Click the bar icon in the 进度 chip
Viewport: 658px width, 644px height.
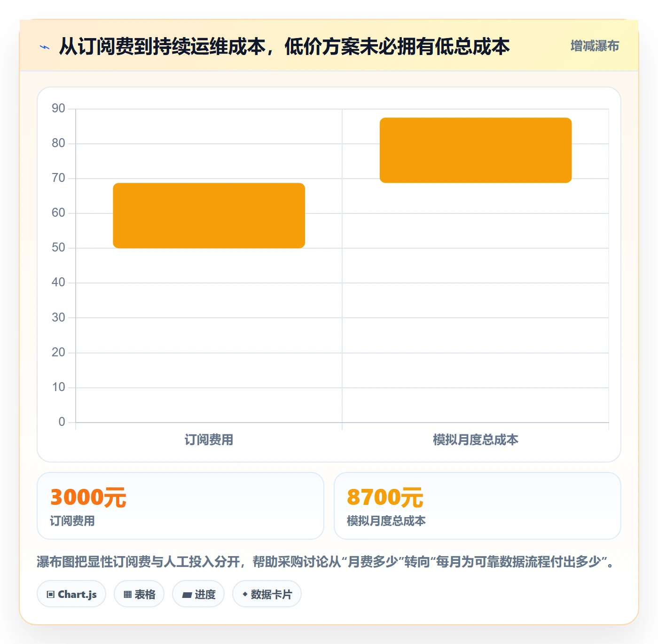(187, 595)
